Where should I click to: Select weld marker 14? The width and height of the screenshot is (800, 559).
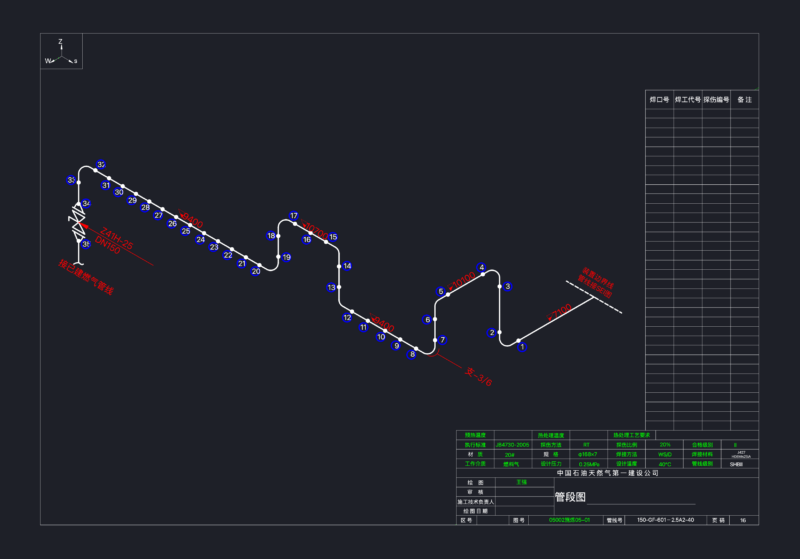347,266
